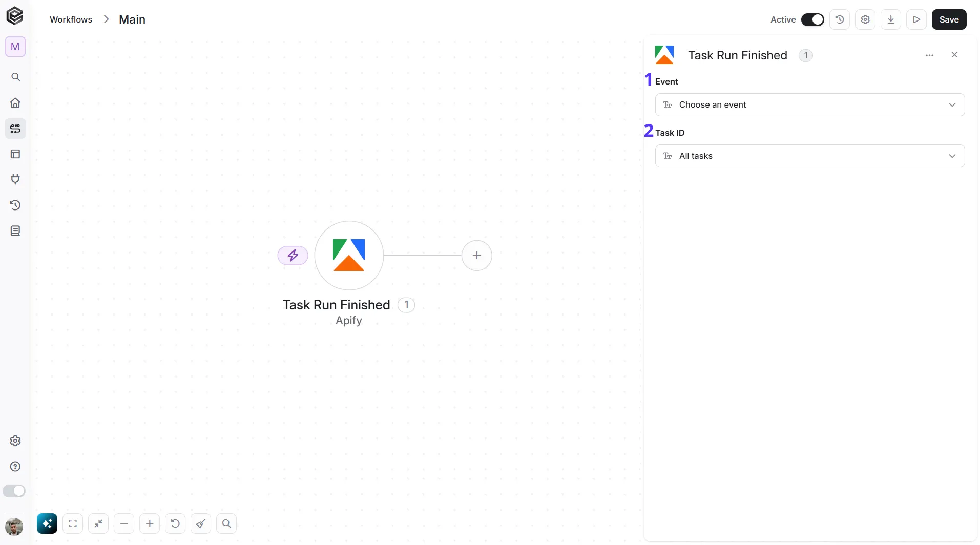The image size is (980, 545).
Task: Click the user avatar photo
Action: click(14, 527)
